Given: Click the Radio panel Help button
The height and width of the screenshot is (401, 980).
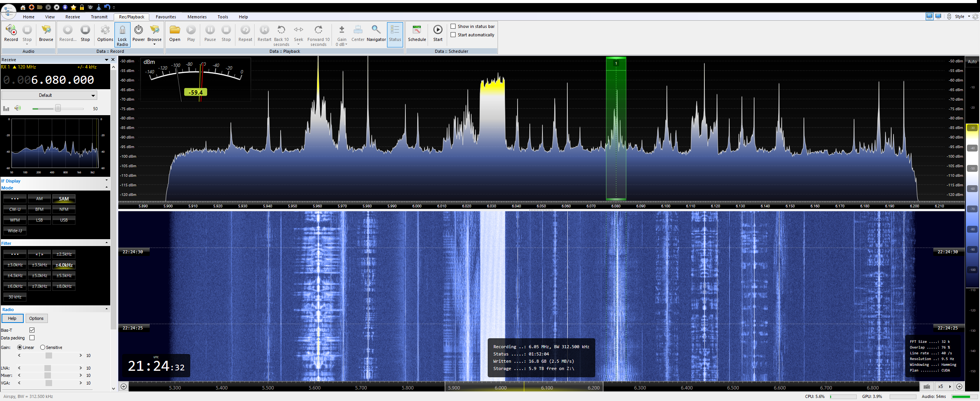Looking at the screenshot, I should pyautogui.click(x=13, y=318).
